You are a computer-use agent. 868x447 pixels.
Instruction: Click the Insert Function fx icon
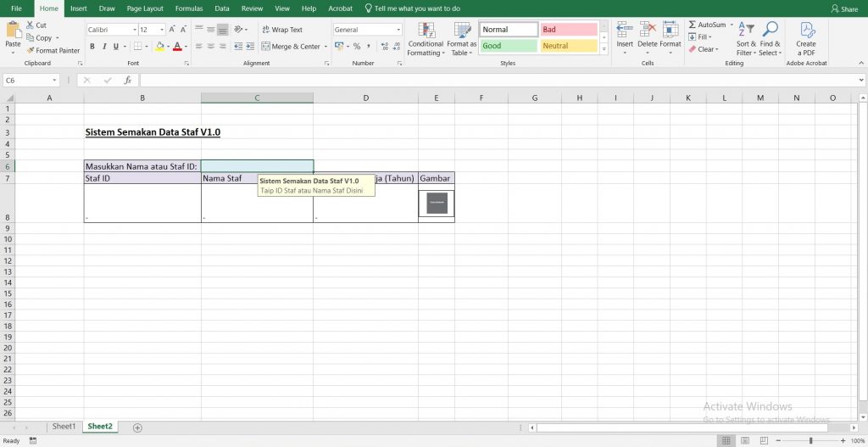click(128, 81)
